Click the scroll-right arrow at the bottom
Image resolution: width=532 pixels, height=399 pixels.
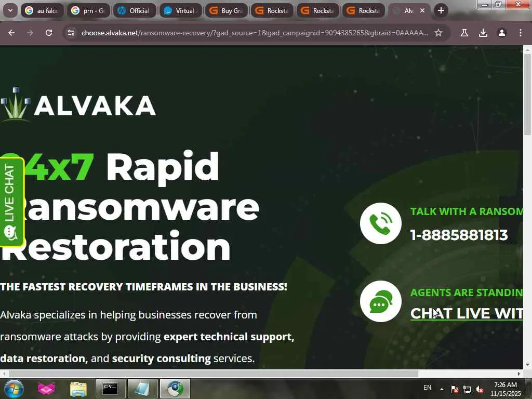tap(519, 374)
